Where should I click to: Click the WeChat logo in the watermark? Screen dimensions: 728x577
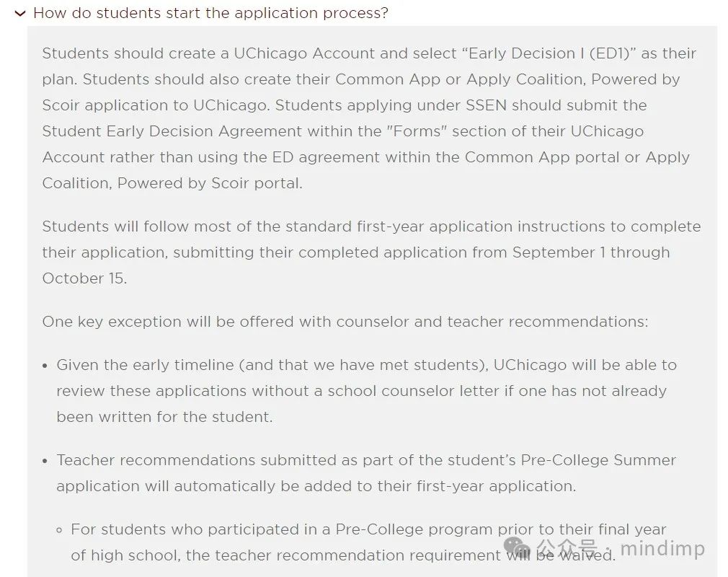click(517, 548)
